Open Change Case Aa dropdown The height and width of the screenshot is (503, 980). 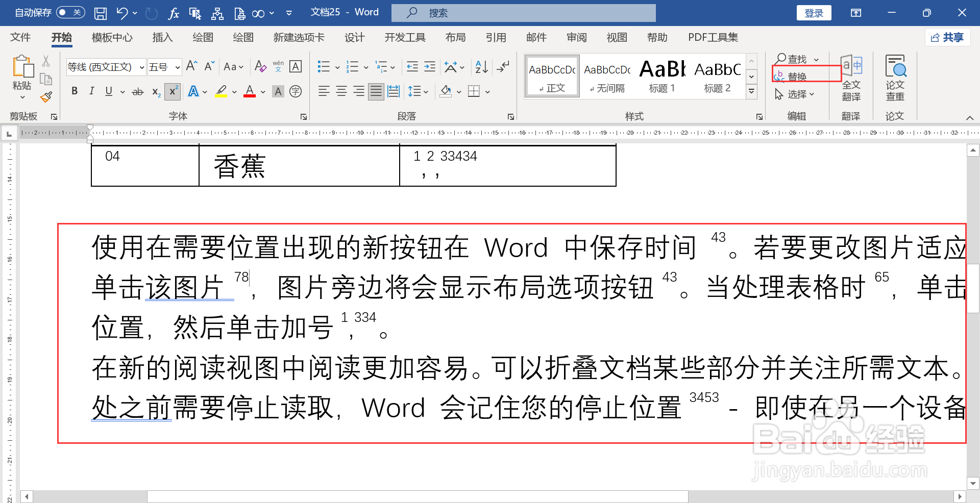tap(234, 66)
